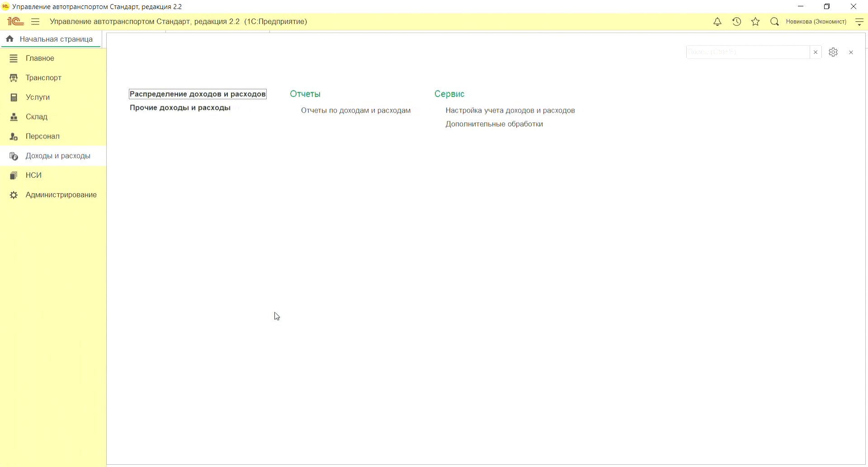
Task: Click the Сервис group heading
Action: pos(449,94)
